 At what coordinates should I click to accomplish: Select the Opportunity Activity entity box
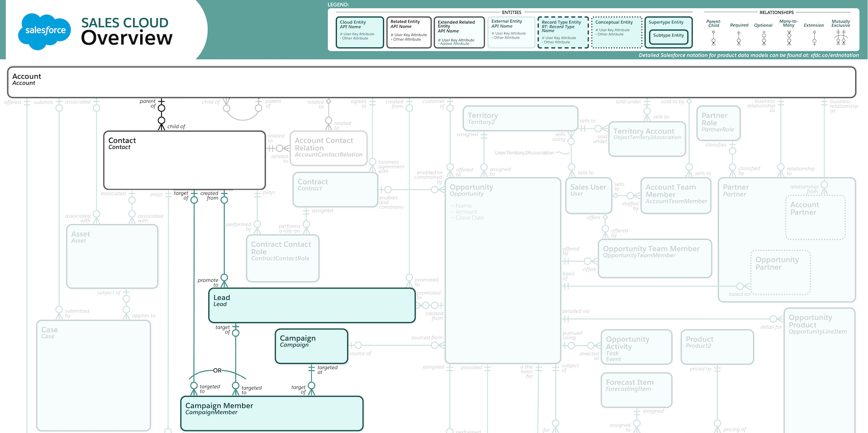[x=636, y=347]
